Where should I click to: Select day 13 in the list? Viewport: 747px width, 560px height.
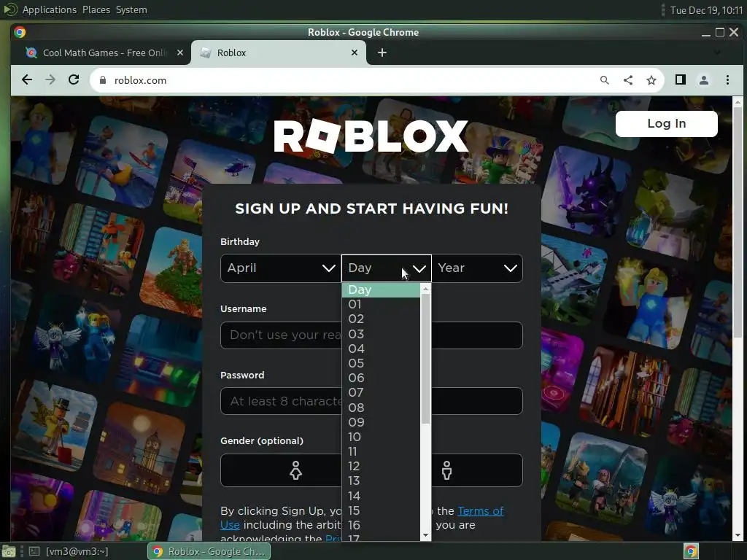[x=381, y=481]
